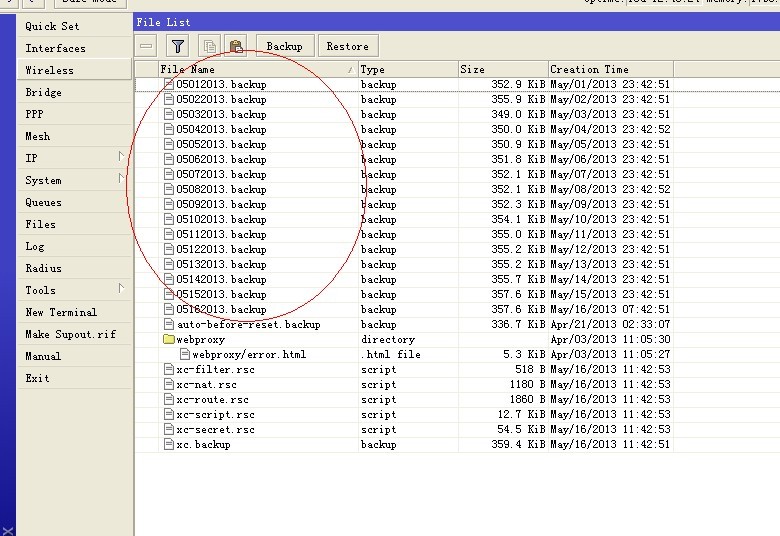Screen dimensions: 780x536
Task: Select file 05112013.backup
Action: click(x=221, y=234)
